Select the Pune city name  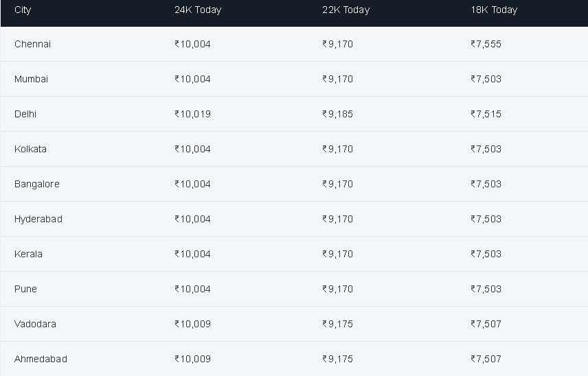pyautogui.click(x=25, y=289)
